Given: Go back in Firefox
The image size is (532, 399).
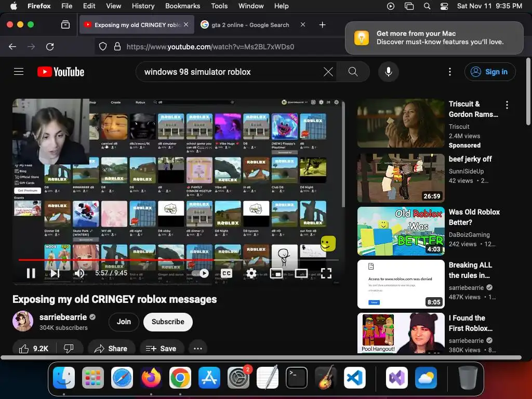Looking at the screenshot, I should pos(12,46).
